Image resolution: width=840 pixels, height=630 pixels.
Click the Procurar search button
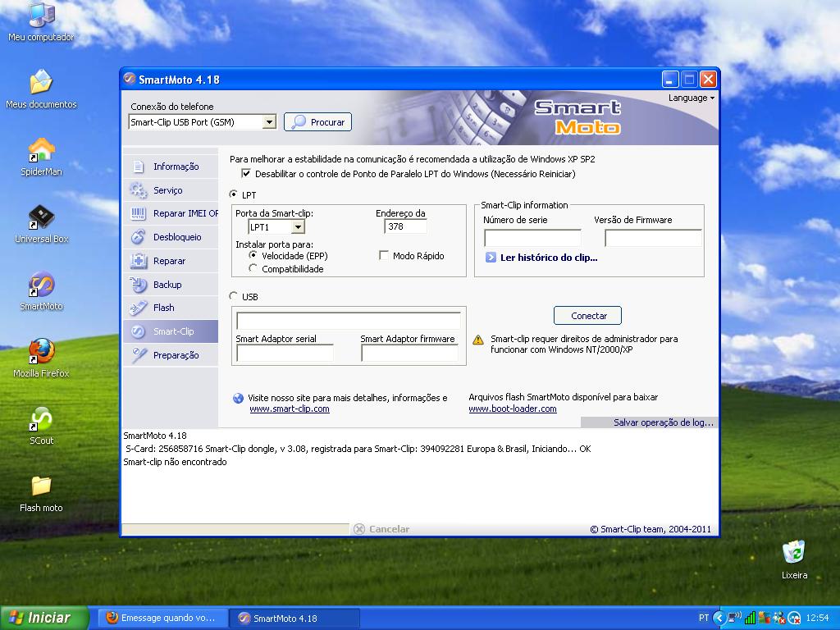[x=317, y=122]
